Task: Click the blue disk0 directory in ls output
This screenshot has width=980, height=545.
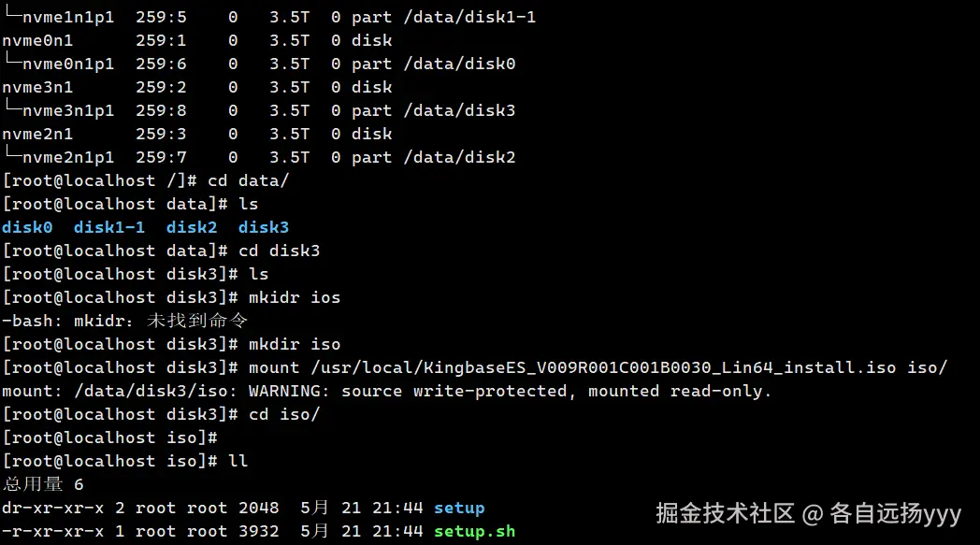Action: (x=27, y=227)
